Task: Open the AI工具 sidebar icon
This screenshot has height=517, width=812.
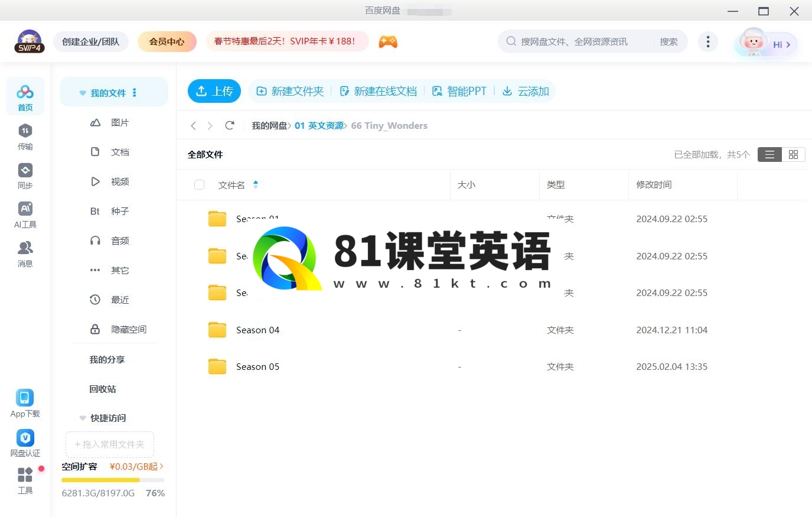Action: (x=25, y=214)
